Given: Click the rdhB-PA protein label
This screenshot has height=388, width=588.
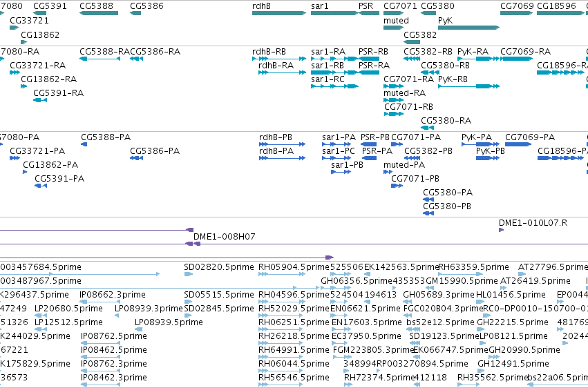Looking at the screenshot, I should (276, 151).
